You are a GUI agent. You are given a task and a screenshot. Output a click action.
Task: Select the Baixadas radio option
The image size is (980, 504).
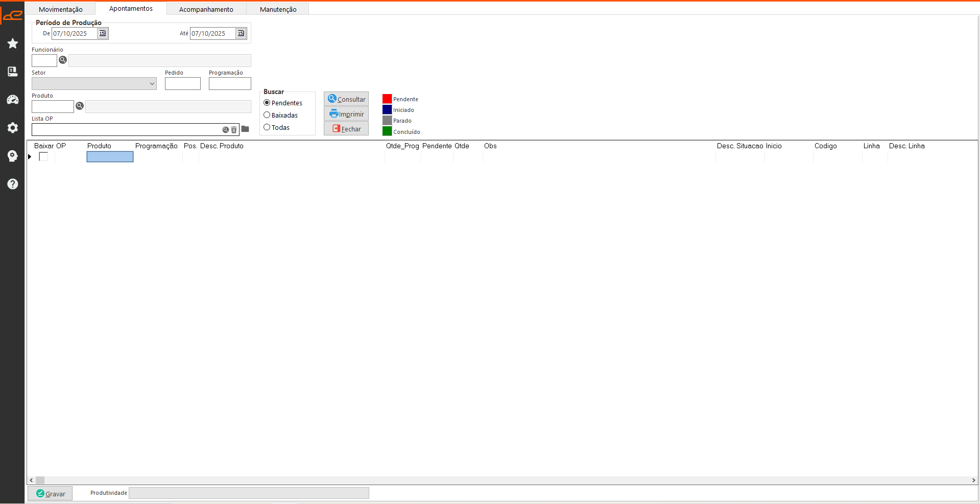[x=267, y=115]
